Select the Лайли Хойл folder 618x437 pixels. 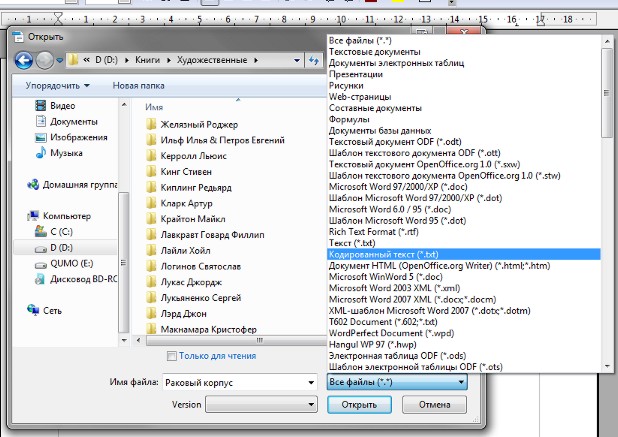pyautogui.click(x=178, y=251)
